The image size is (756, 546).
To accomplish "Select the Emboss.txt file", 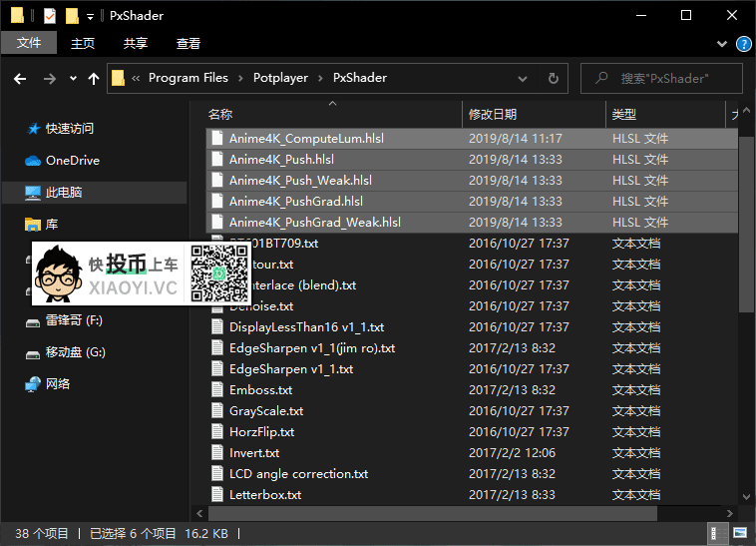I will pyautogui.click(x=260, y=390).
